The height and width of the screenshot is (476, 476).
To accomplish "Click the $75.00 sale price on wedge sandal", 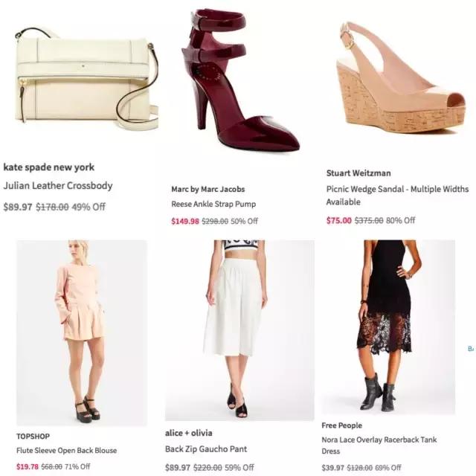I will (339, 220).
